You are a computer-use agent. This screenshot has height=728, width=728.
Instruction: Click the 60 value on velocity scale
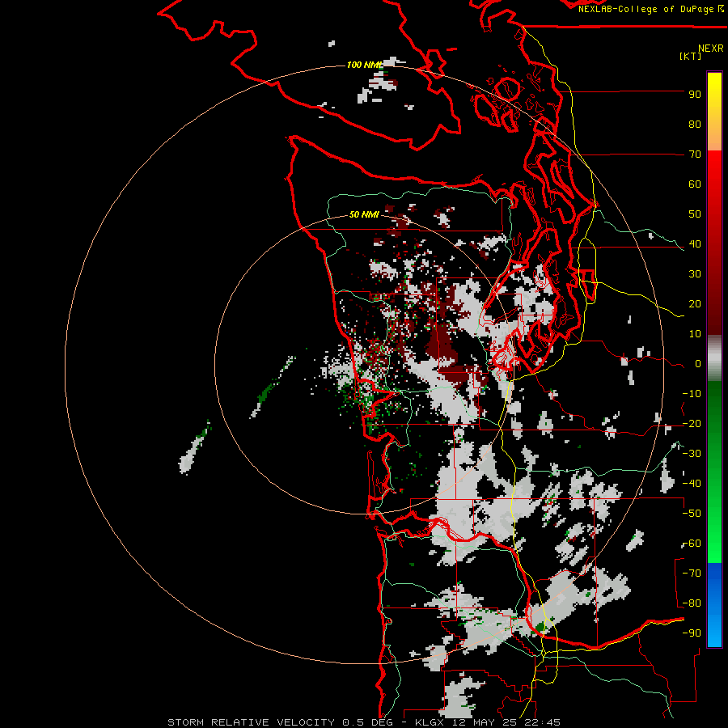695,184
